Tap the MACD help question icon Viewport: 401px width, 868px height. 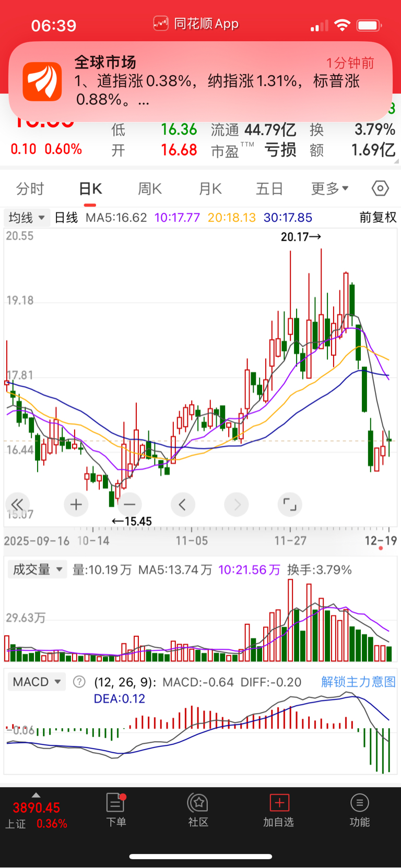(x=79, y=682)
